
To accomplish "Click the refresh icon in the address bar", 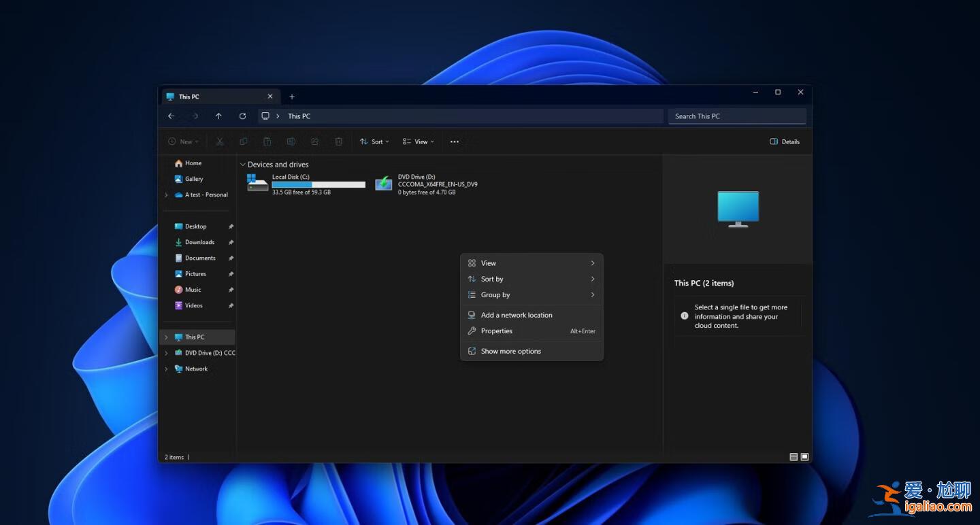I will (x=242, y=116).
